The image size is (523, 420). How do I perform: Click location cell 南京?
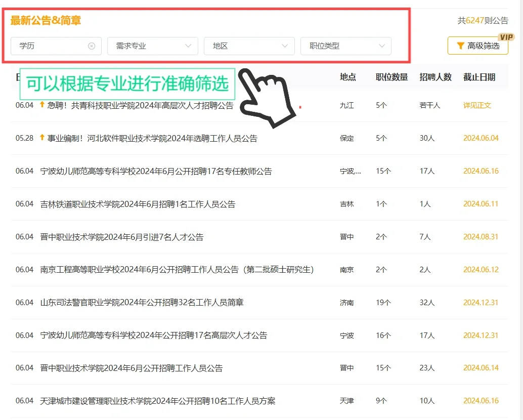click(x=347, y=270)
